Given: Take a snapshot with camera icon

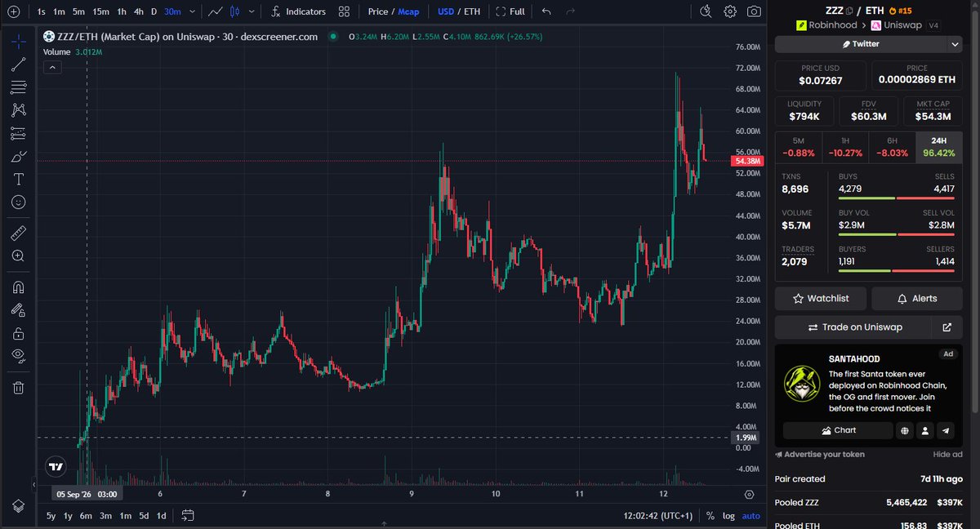Looking at the screenshot, I should pos(754,11).
